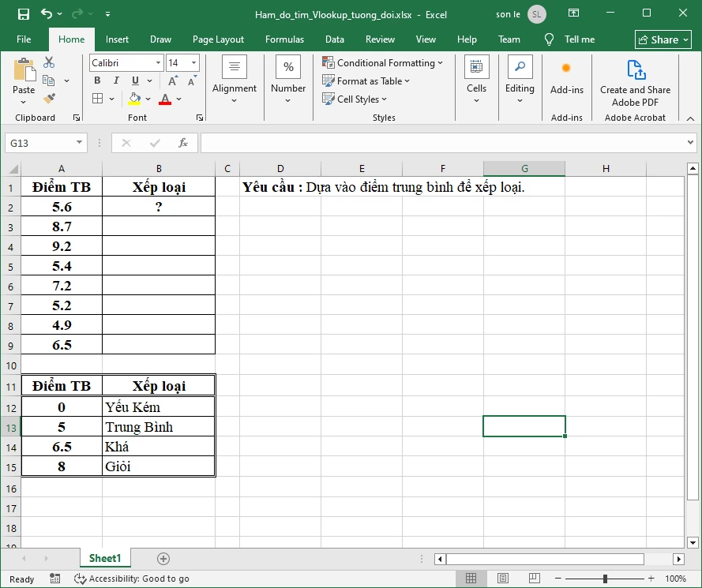Open the Fill Color bucket icon

point(133,99)
